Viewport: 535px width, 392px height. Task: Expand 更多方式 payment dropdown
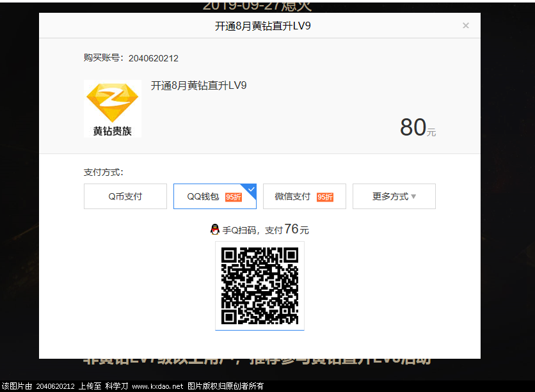(394, 196)
